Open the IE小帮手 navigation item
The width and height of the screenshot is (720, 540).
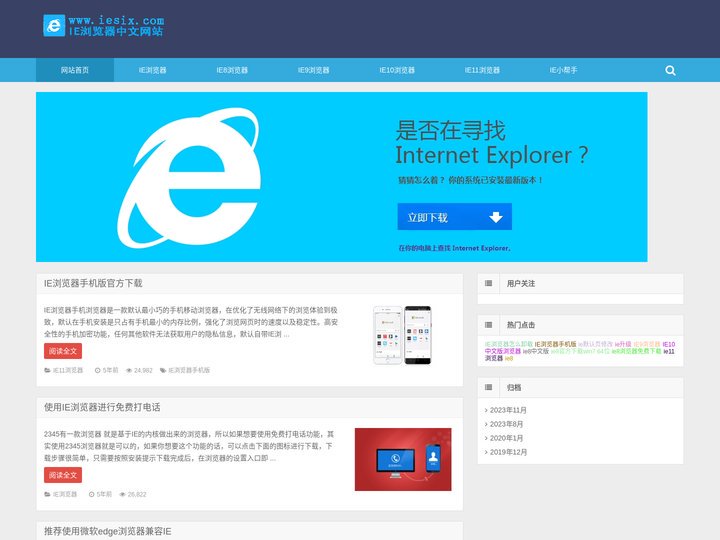[563, 70]
